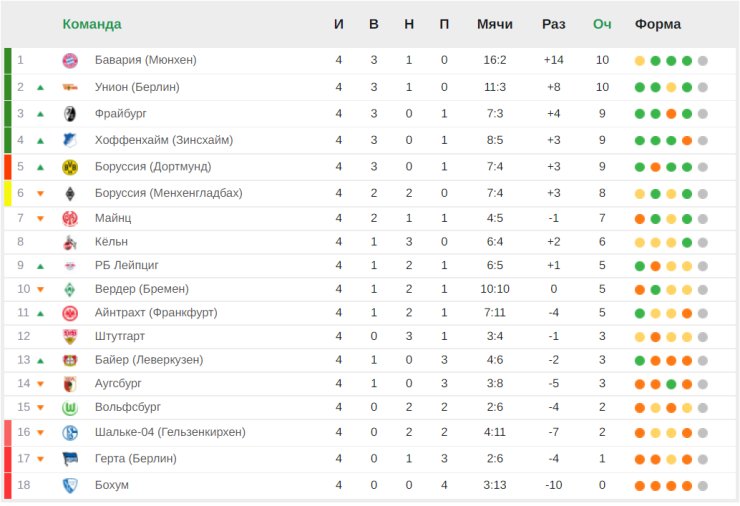Sort table by Оч points header
Screen dimensions: 740x506
(602, 24)
